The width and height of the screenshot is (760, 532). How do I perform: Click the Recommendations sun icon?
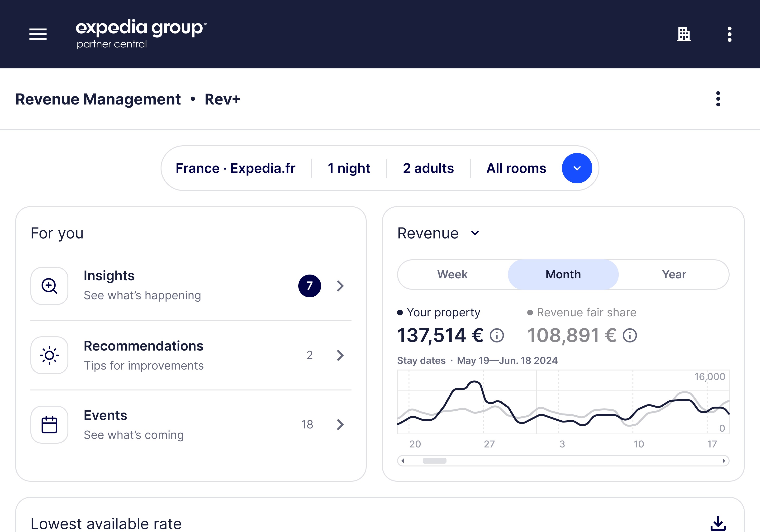tap(49, 355)
